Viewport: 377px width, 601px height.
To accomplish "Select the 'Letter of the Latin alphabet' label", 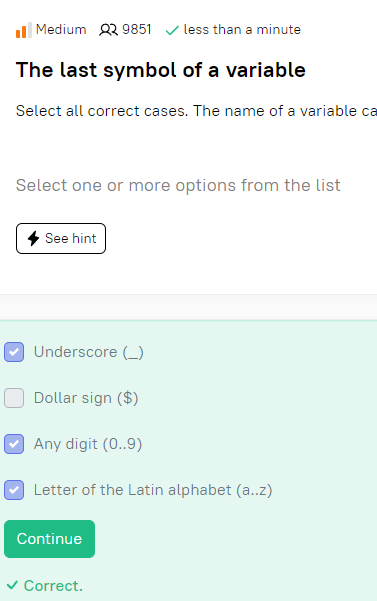I will 153,490.
